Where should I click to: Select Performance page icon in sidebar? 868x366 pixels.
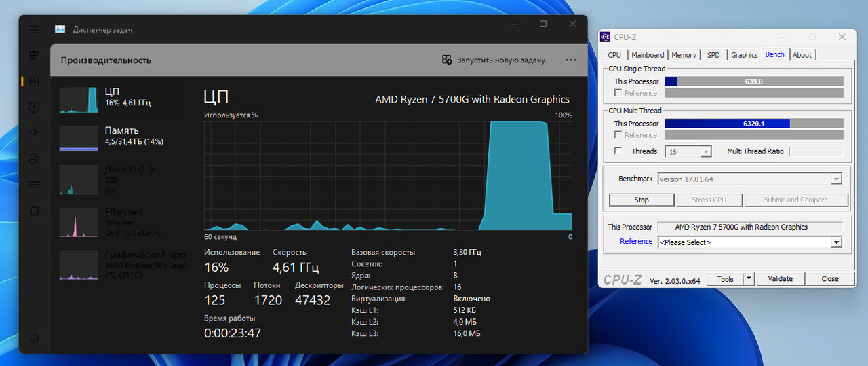point(35,81)
